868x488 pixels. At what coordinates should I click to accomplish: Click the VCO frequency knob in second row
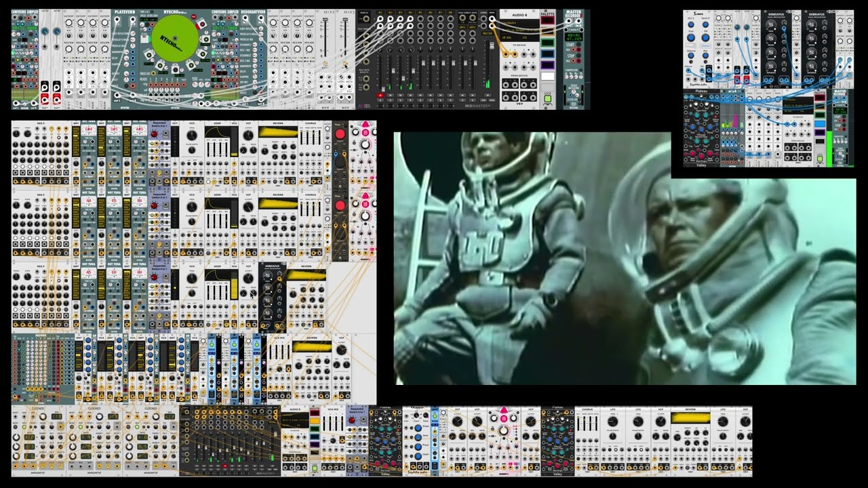(191, 207)
